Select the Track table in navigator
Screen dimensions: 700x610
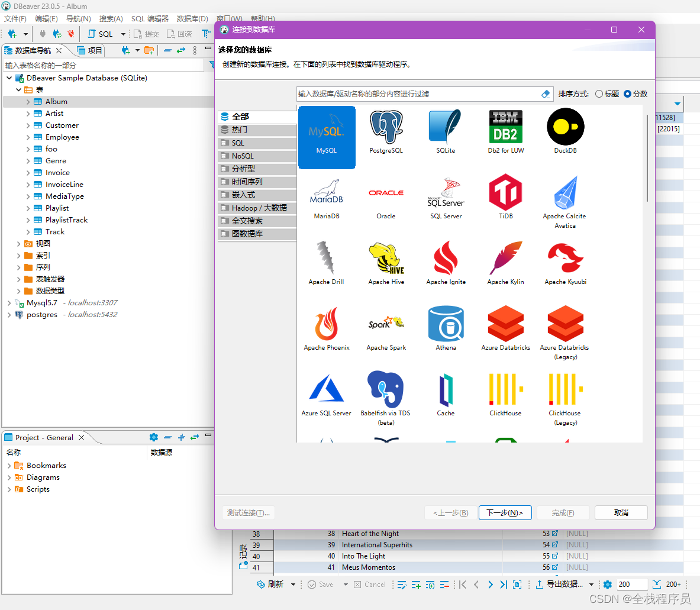click(x=55, y=232)
